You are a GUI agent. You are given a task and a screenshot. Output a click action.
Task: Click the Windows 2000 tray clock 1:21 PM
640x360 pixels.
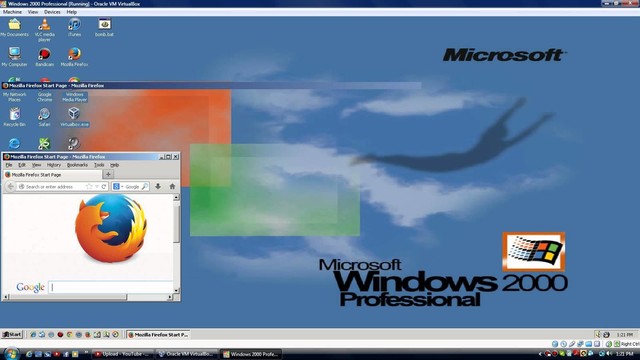[624, 335]
